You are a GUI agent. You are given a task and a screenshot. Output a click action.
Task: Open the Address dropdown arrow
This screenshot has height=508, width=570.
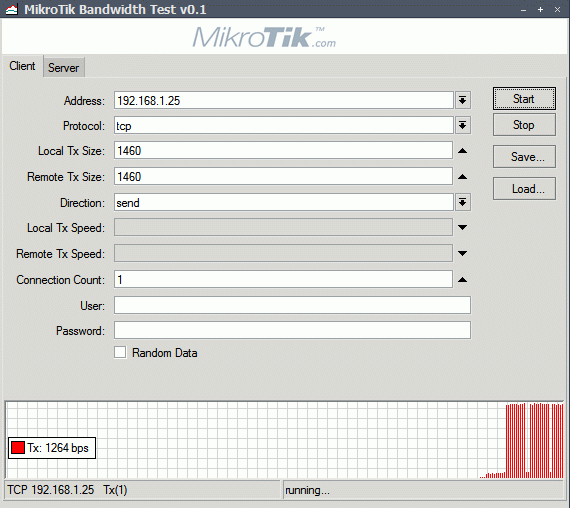pos(462,100)
